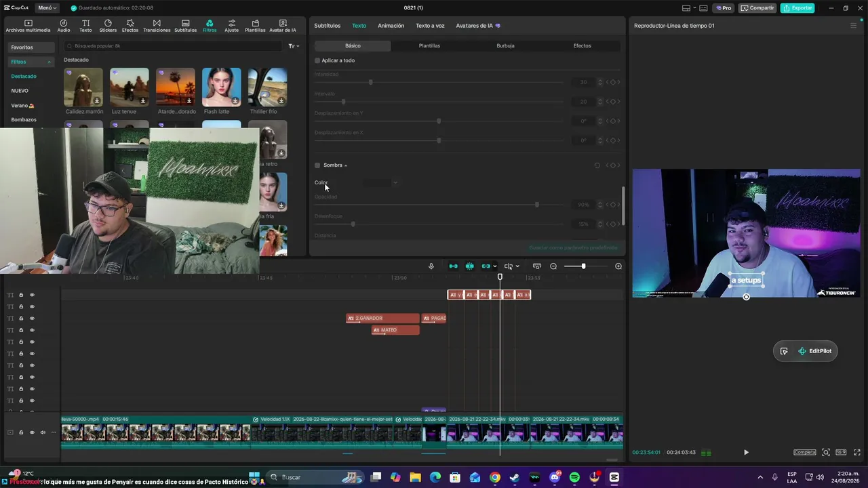
Task: Open the EditPilot assistant
Action: (814, 351)
